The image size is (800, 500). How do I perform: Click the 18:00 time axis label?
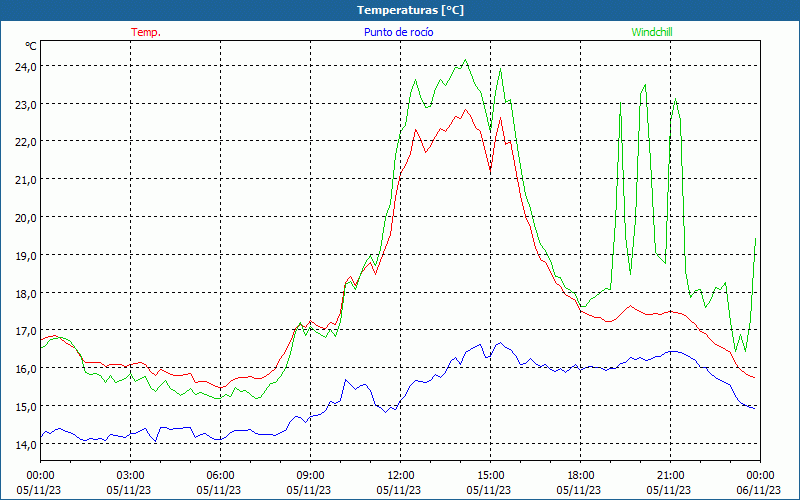pyautogui.click(x=581, y=476)
